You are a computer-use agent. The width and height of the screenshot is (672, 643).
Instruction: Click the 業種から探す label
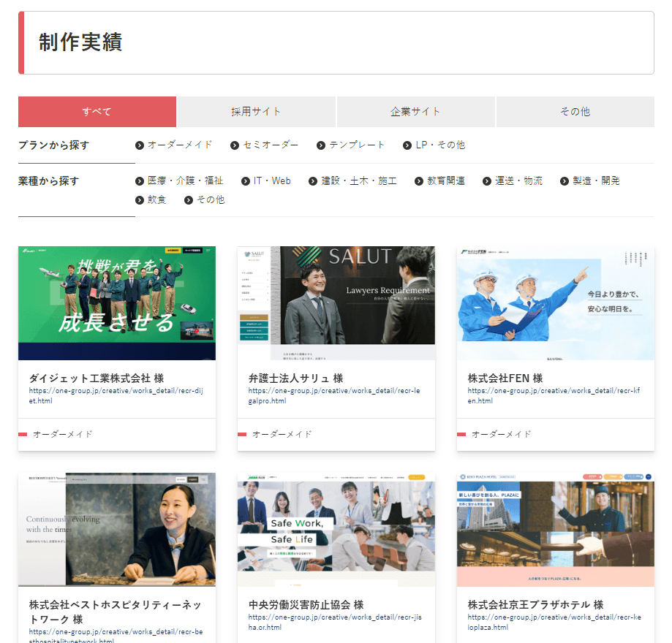coord(49,181)
